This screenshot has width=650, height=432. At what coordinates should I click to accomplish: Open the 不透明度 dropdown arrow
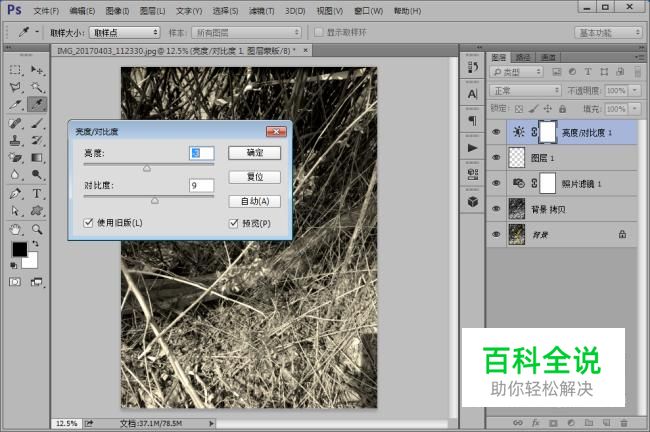click(x=635, y=90)
